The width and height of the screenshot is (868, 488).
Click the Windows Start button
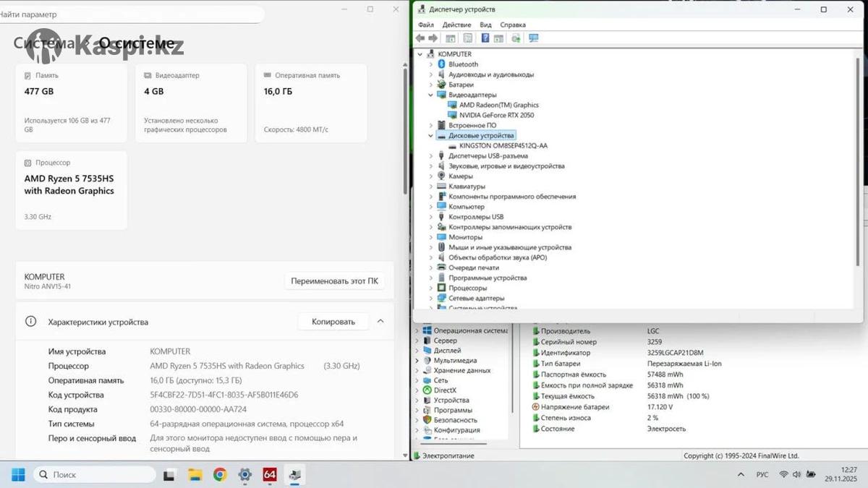18,475
